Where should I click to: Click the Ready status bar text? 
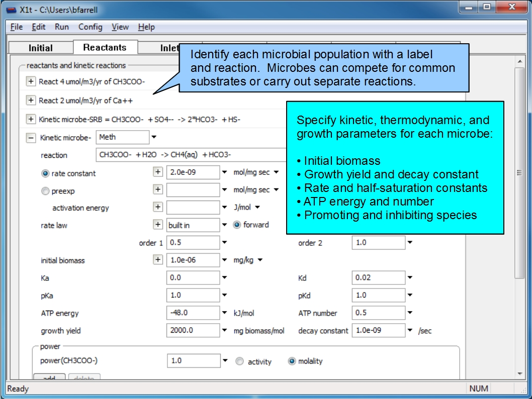pyautogui.click(x=18, y=388)
